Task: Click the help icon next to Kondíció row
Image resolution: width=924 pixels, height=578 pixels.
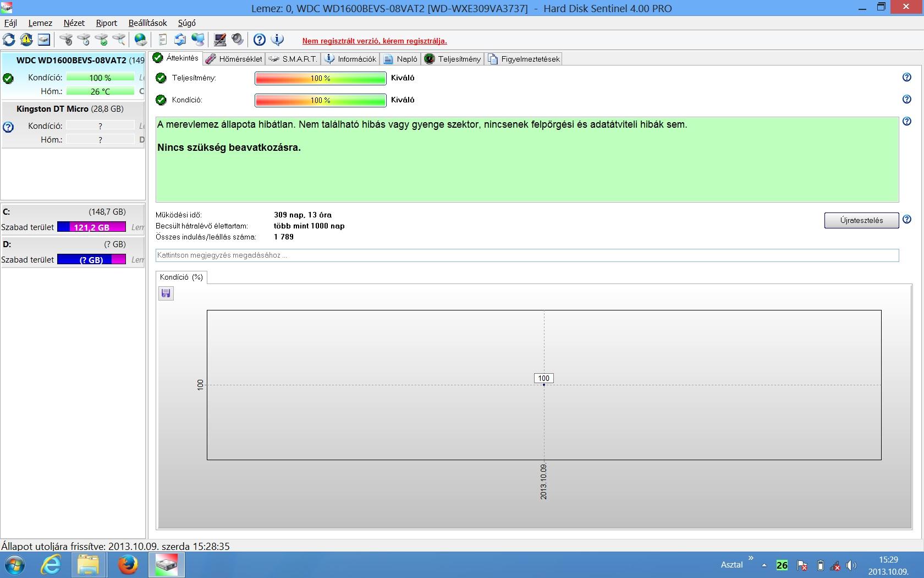Action: 907,99
